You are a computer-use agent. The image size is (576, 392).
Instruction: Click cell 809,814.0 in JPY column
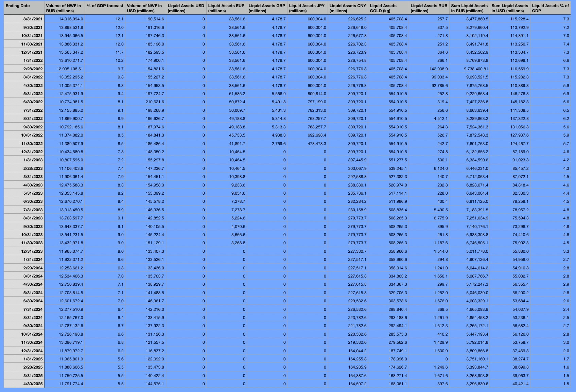pos(308,94)
